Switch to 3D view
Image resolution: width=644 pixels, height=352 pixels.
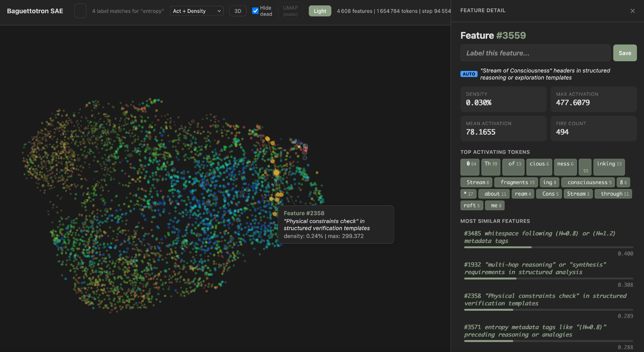[238, 11]
